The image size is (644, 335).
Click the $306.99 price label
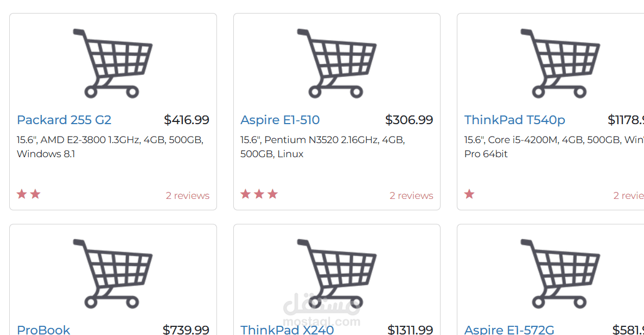pyautogui.click(x=409, y=120)
